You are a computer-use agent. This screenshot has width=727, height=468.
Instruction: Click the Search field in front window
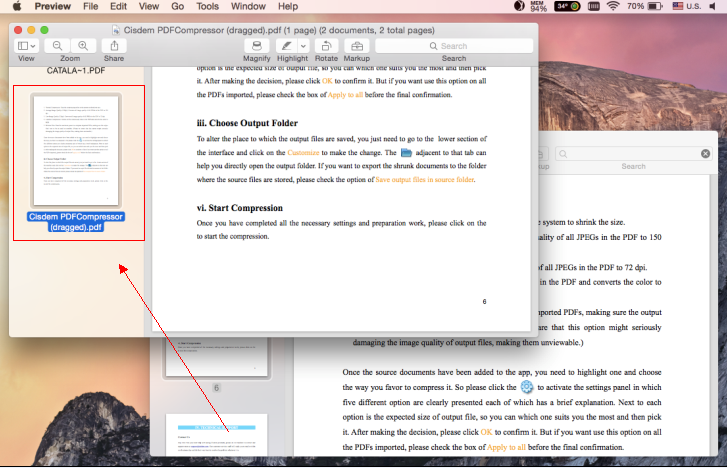pos(454,46)
